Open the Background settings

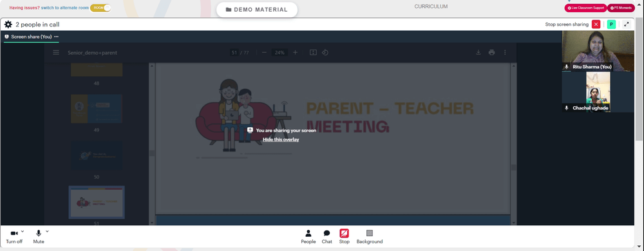point(369,237)
